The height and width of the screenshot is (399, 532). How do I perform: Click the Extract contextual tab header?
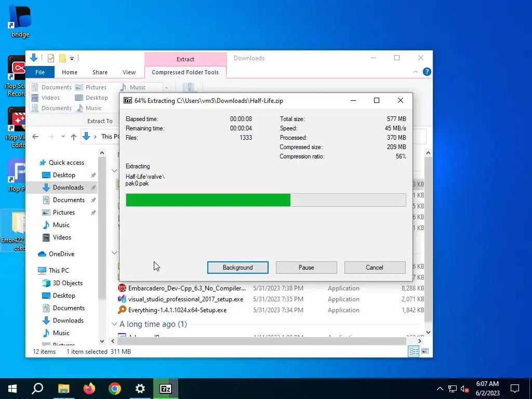tap(185, 59)
